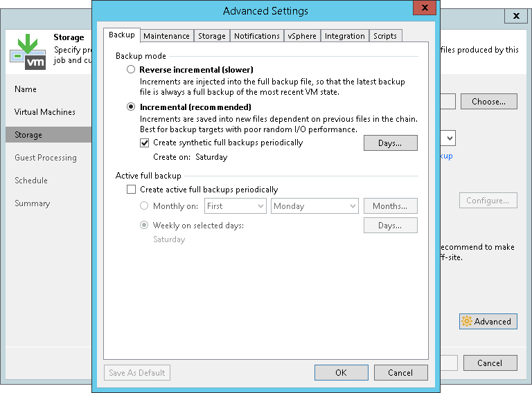532x393 pixels.
Task: Click the Advanced button in background wizard
Action: coord(488,321)
